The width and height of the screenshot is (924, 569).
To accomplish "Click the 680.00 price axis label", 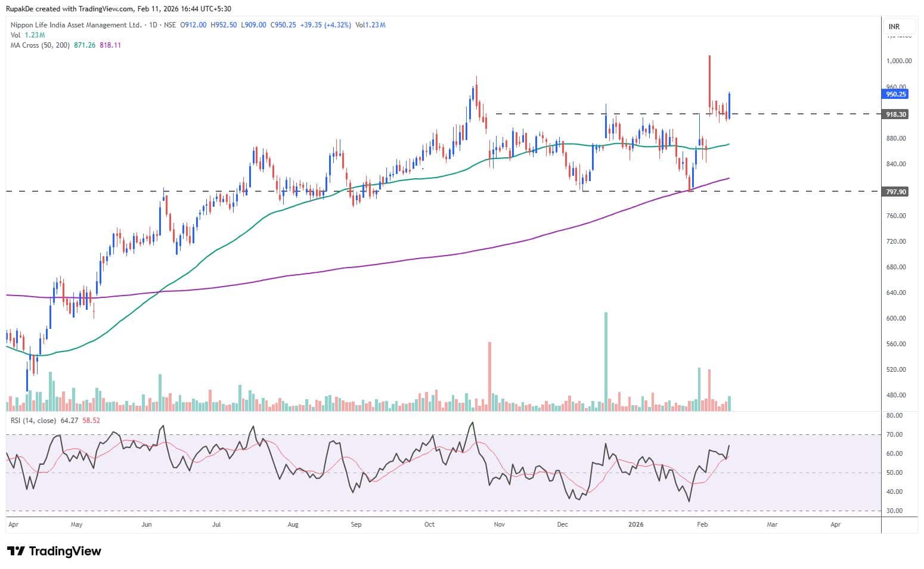I will pyautogui.click(x=896, y=267).
